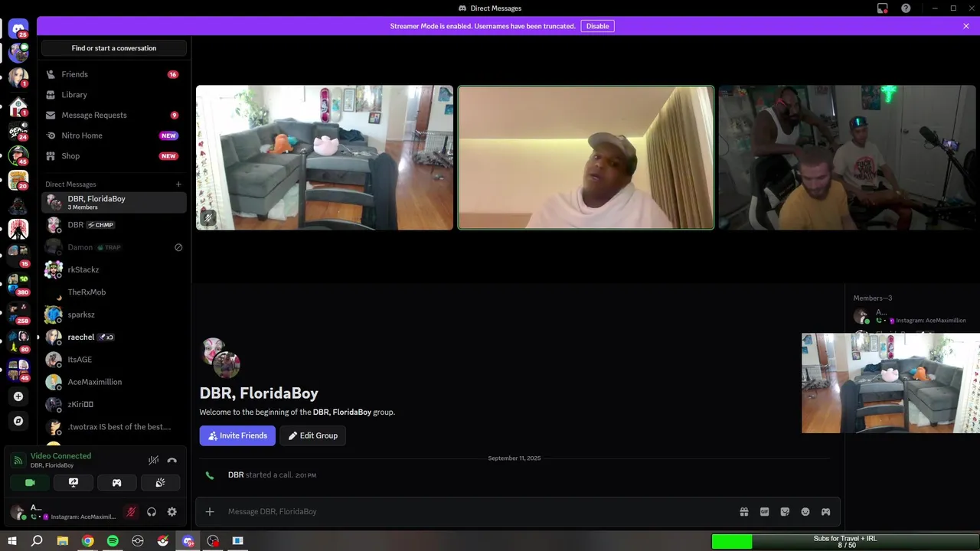The image size is (980, 551).
Task: Disable Streamer Mode via Disable button
Action: [x=597, y=26]
